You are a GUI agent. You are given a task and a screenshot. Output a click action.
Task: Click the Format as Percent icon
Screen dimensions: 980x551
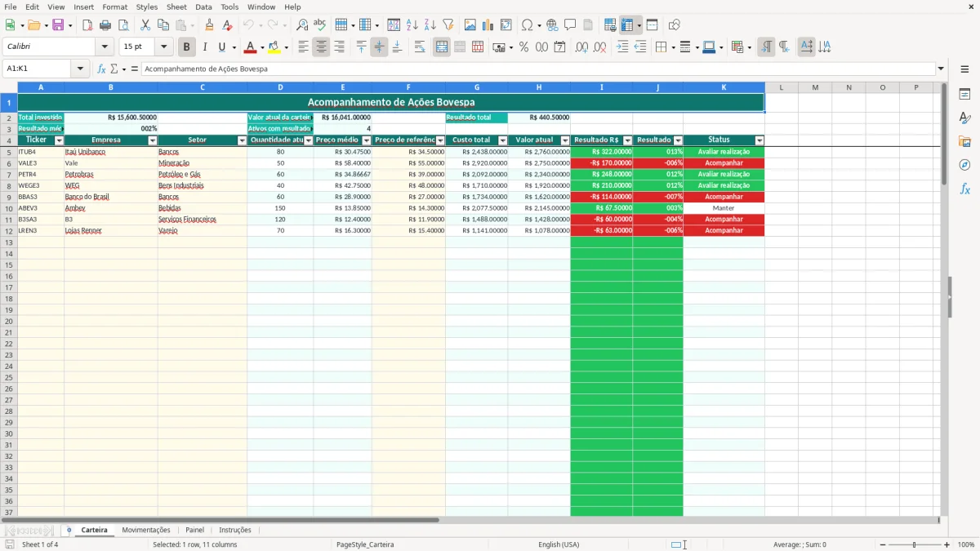tap(523, 47)
